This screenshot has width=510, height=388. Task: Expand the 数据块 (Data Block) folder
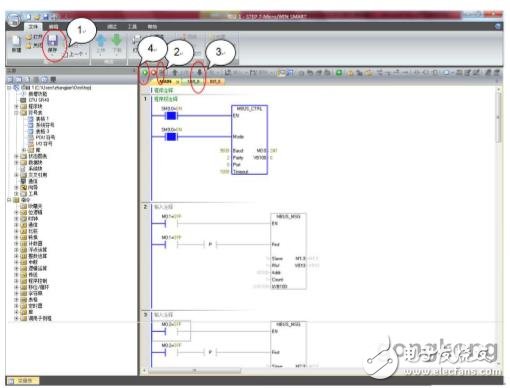click(x=16, y=162)
